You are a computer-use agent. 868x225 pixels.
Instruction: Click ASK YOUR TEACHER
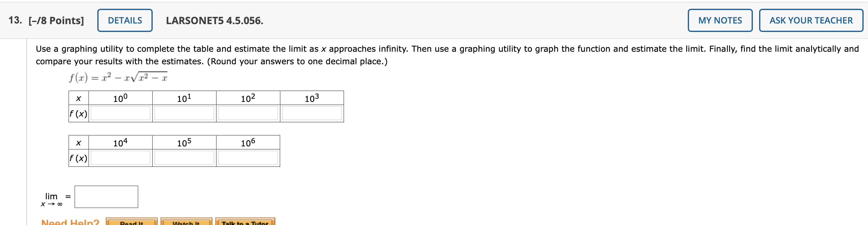[811, 20]
